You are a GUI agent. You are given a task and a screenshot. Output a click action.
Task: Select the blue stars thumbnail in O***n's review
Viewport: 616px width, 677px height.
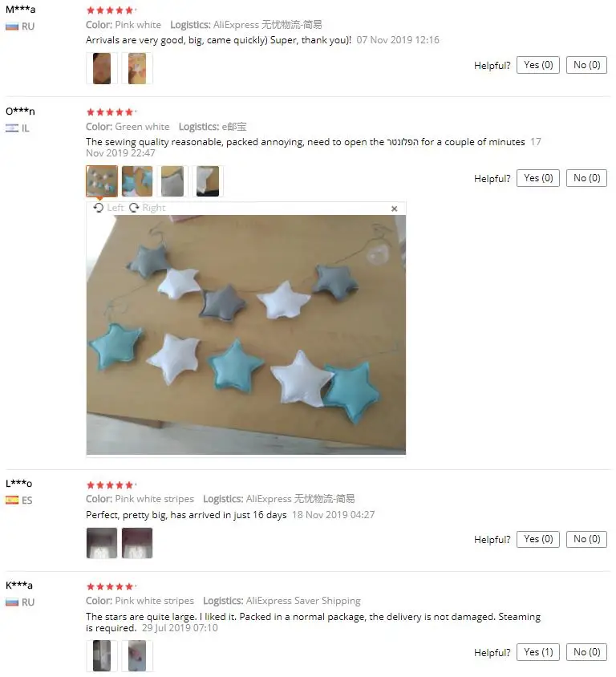137,181
